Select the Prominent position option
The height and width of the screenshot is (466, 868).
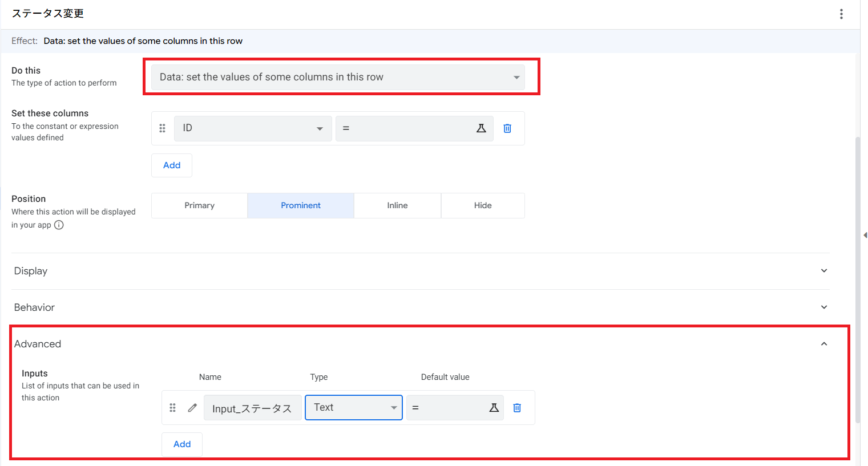[x=301, y=205]
